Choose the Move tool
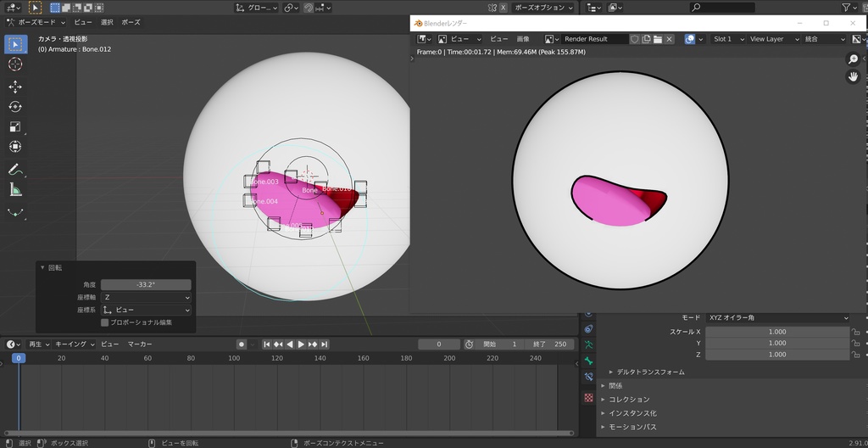The image size is (868, 448). click(x=15, y=87)
